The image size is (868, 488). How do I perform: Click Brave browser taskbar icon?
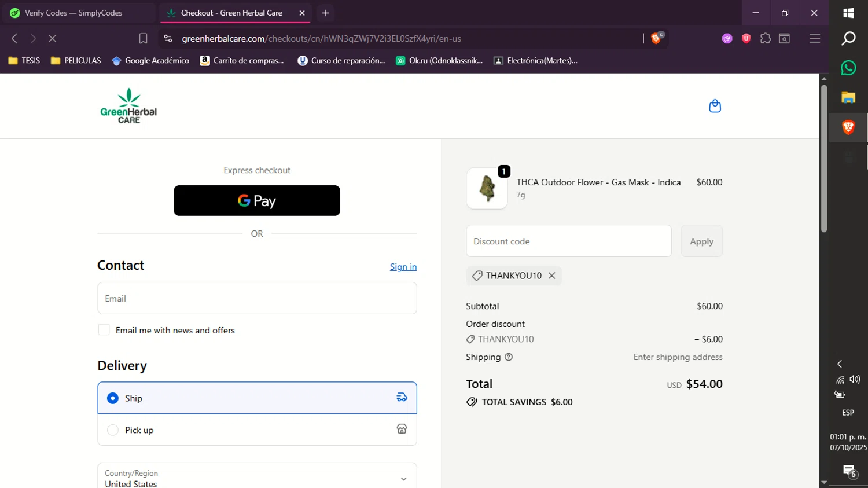point(848,127)
